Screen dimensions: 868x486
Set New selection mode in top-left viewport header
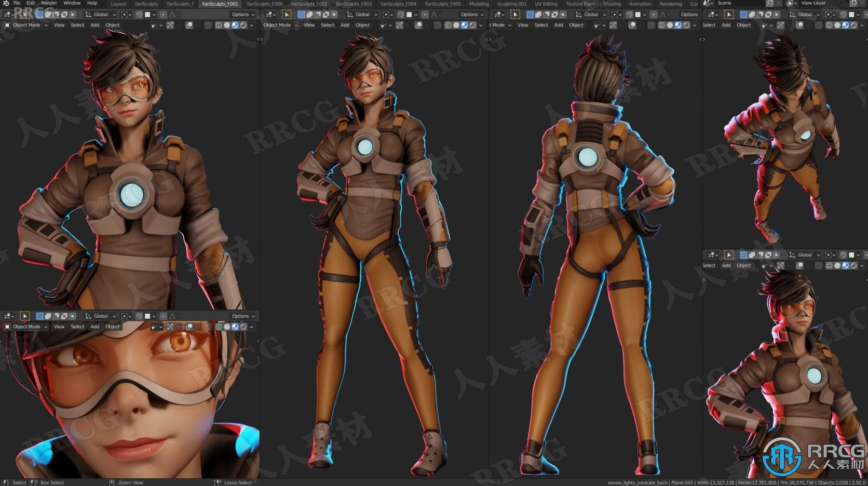click(39, 15)
